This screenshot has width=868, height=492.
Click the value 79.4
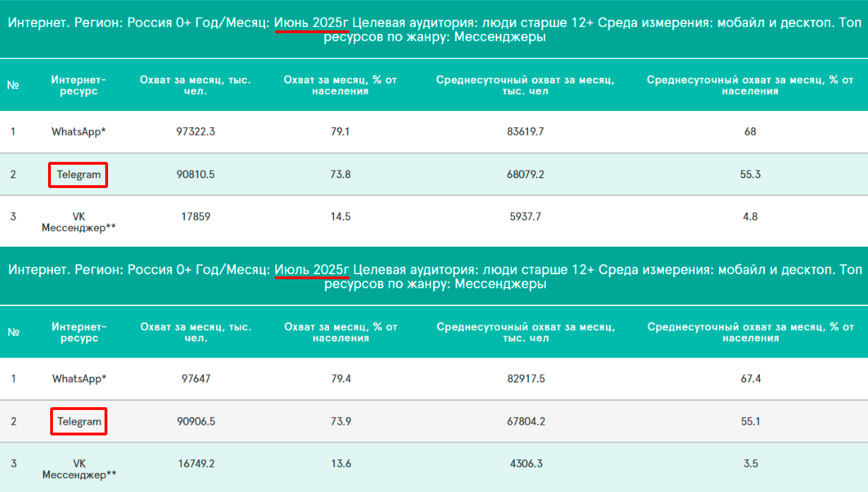tap(340, 379)
